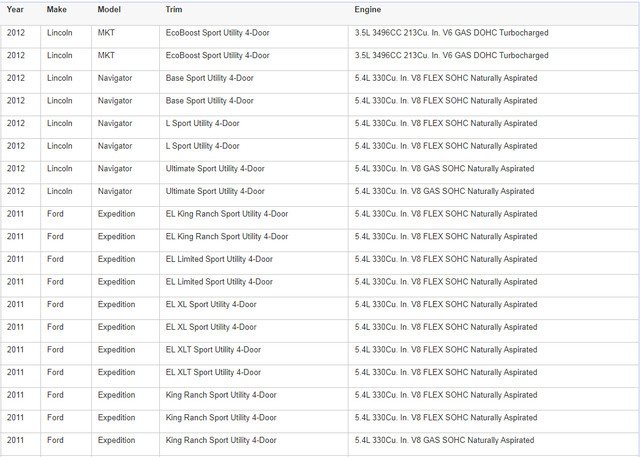
Task: Select V8 GAS engine in last Expedition row
Action: point(444,440)
